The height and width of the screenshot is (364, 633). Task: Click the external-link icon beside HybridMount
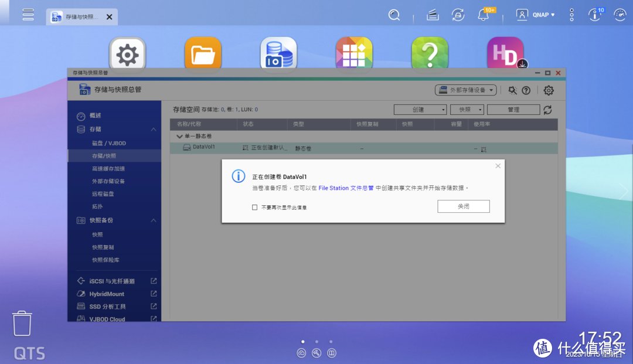pos(154,294)
